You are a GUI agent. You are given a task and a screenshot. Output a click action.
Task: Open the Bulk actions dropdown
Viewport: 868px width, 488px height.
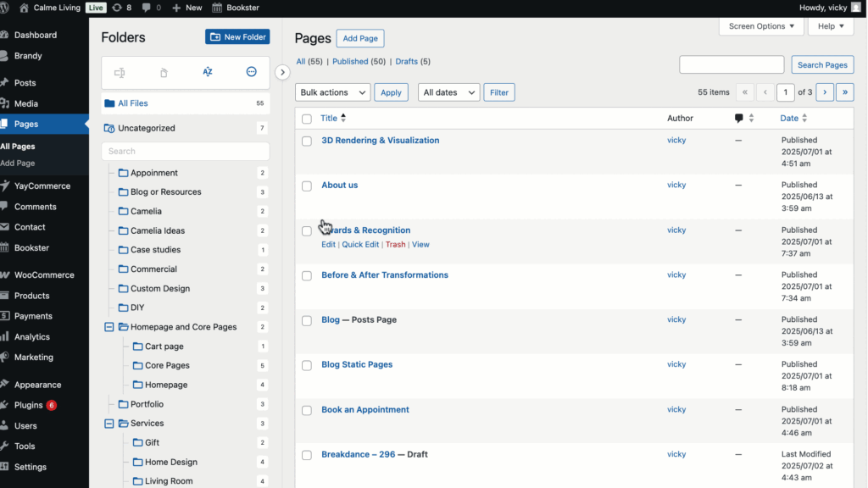(x=333, y=91)
